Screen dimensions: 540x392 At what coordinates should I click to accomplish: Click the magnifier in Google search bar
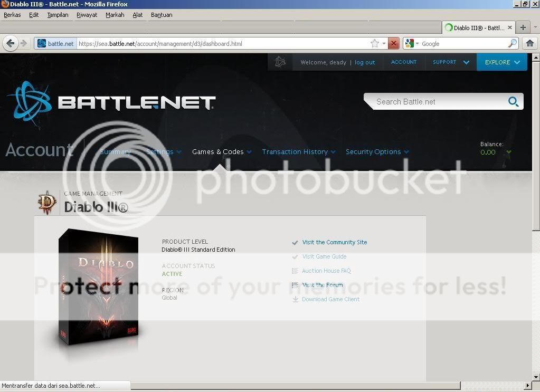[x=512, y=43]
